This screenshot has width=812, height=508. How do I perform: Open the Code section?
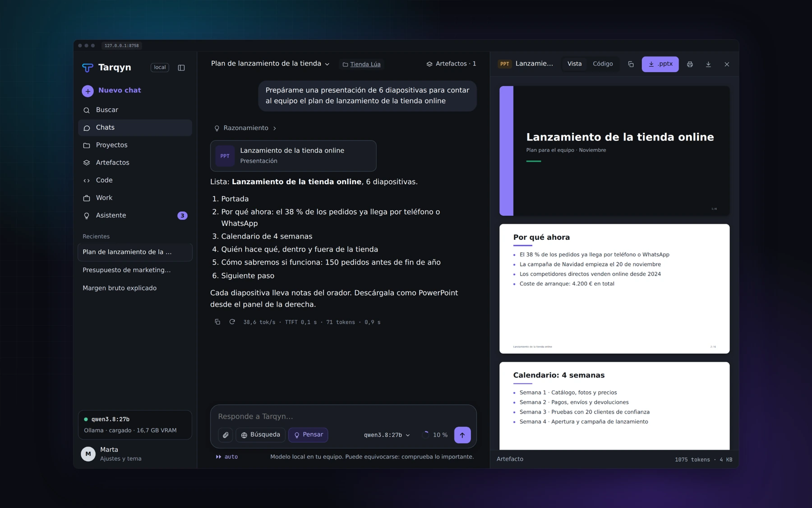click(135, 180)
